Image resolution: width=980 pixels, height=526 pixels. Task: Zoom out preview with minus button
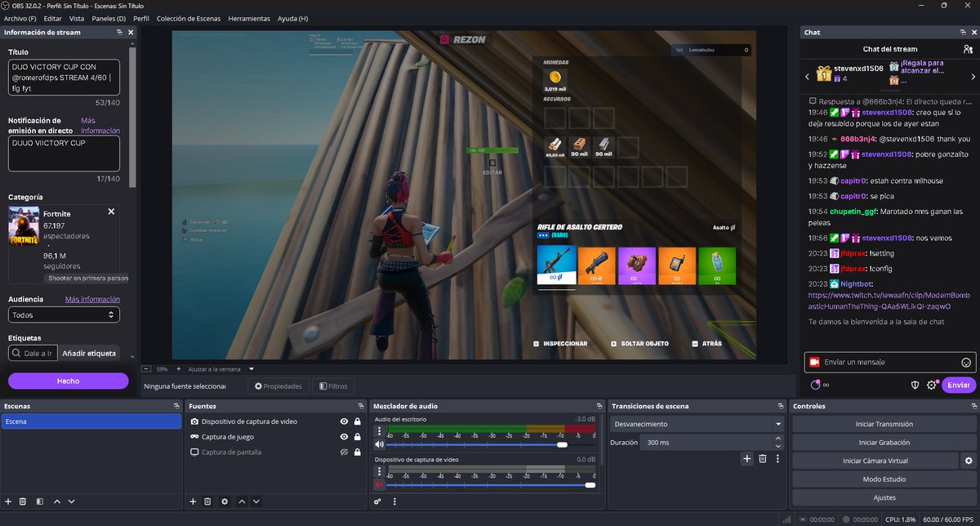pos(146,369)
